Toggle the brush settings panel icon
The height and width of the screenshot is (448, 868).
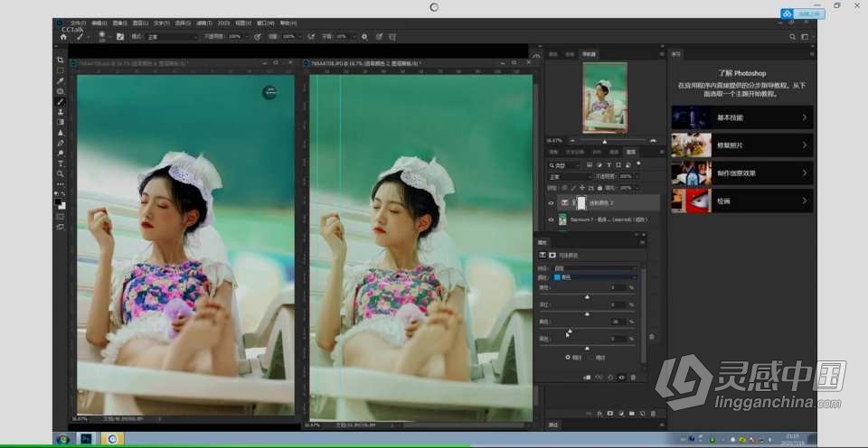tap(120, 36)
